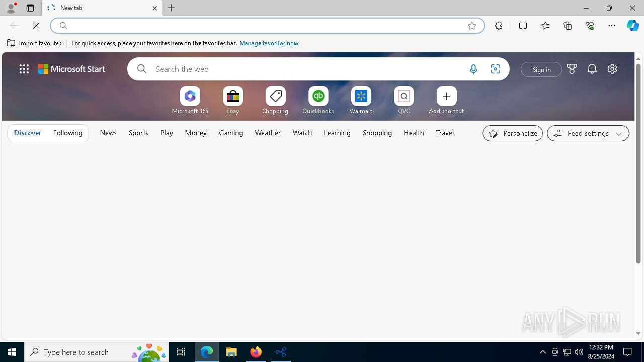This screenshot has width=644, height=362.
Task: Open page settings gear
Action: tap(612, 69)
